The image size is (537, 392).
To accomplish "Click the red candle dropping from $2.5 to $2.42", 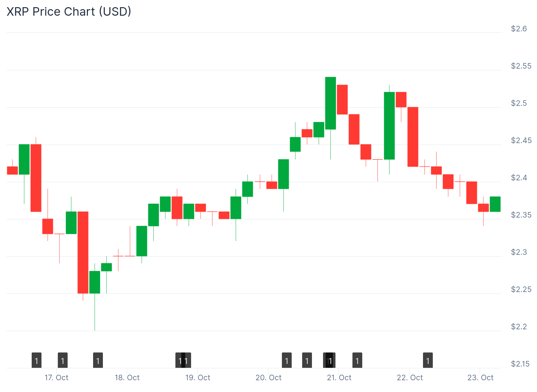I will coord(413,137).
